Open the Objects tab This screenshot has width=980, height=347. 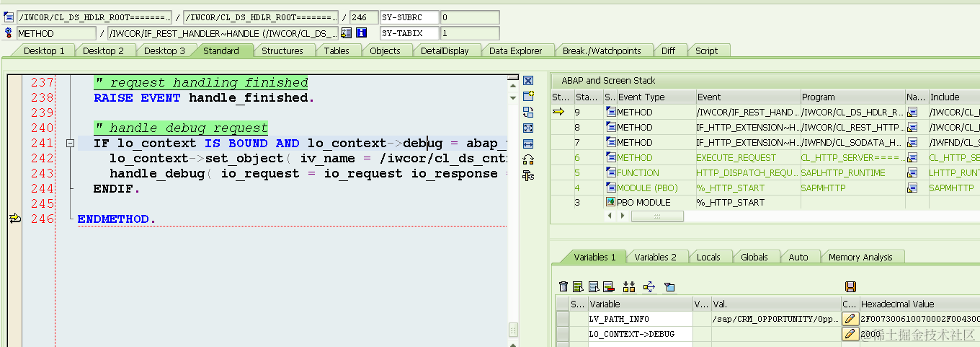point(385,50)
